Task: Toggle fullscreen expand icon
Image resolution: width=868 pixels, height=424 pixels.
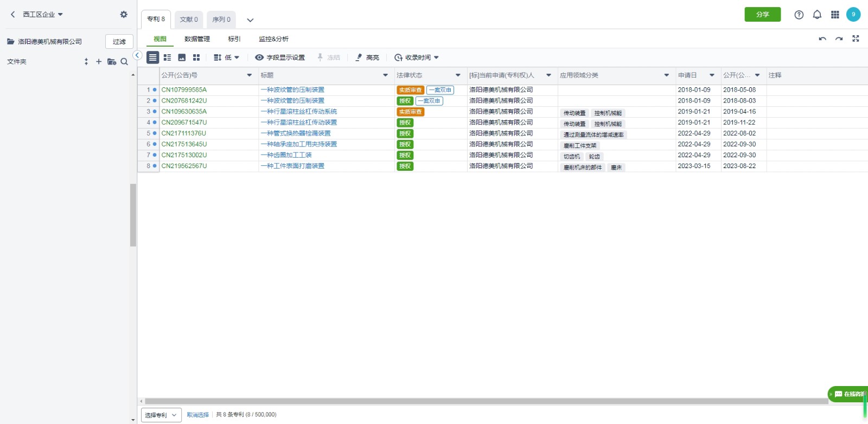Action: click(856, 38)
